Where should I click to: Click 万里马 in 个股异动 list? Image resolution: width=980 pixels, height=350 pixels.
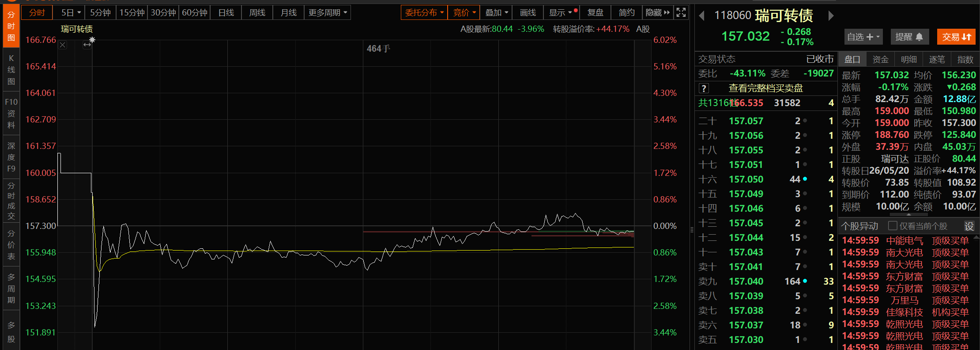point(905,301)
